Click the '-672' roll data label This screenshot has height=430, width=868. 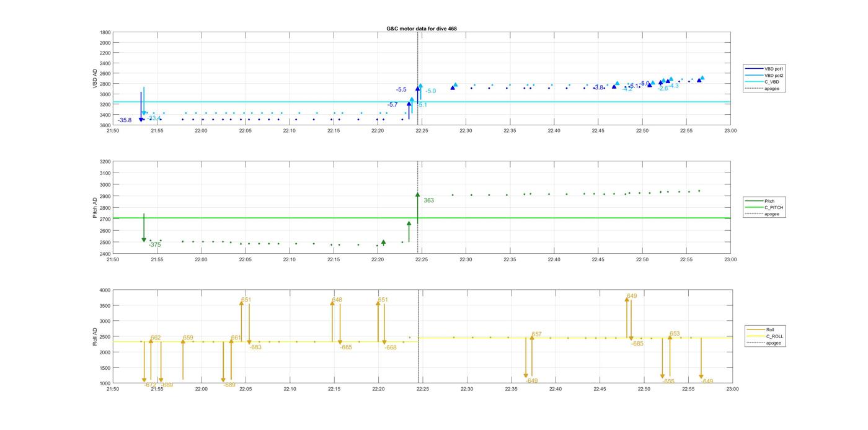150,385
